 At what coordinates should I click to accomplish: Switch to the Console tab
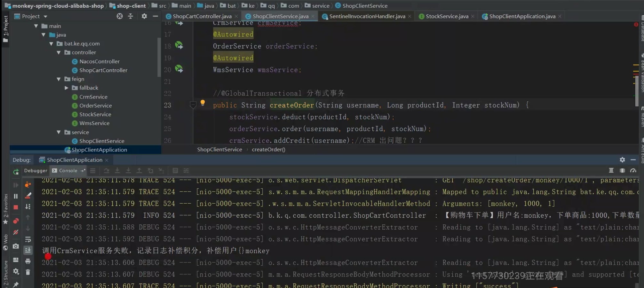[x=68, y=170]
